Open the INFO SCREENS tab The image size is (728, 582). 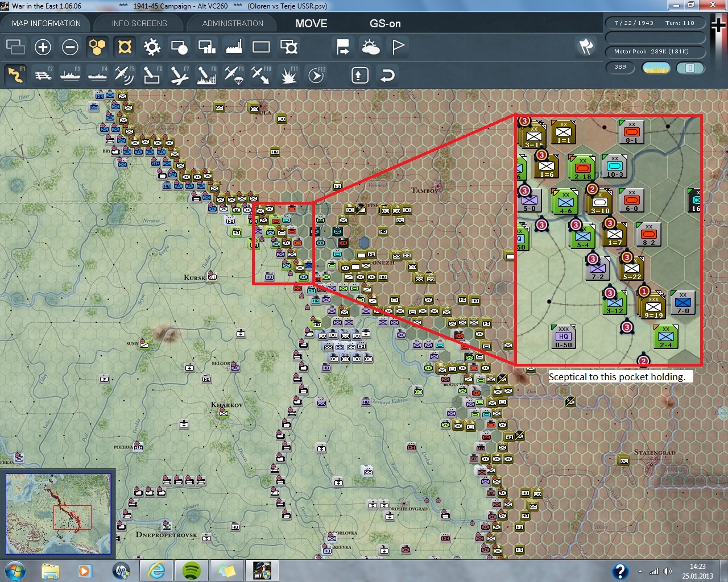tap(139, 23)
